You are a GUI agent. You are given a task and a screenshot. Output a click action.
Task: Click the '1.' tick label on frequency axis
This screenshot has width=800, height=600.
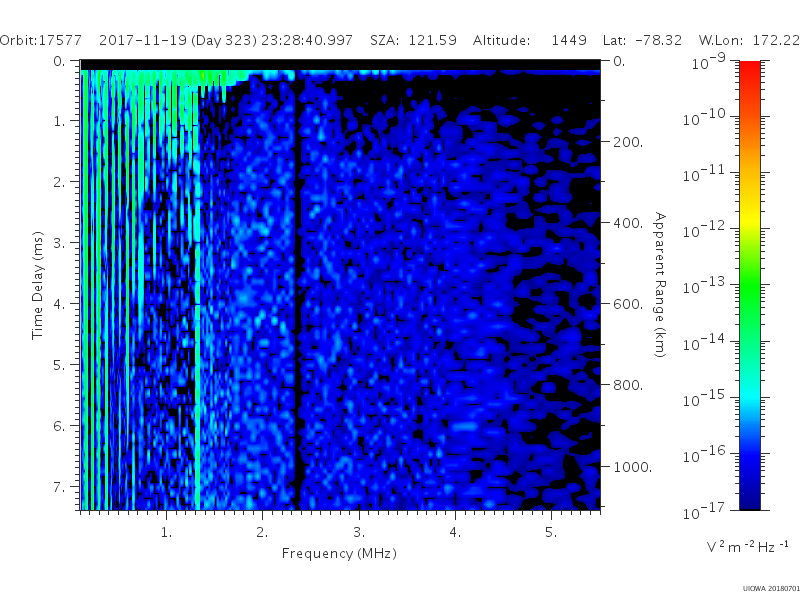pos(167,533)
